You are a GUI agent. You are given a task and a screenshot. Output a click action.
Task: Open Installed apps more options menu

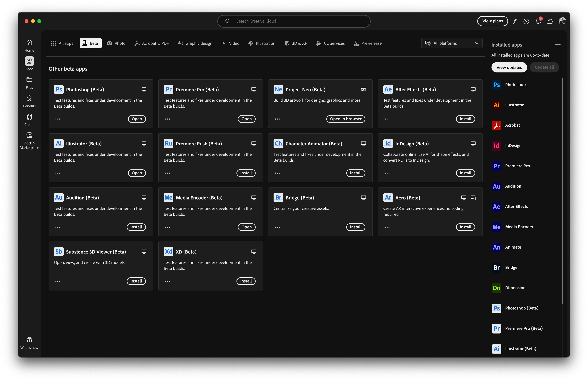(x=558, y=45)
